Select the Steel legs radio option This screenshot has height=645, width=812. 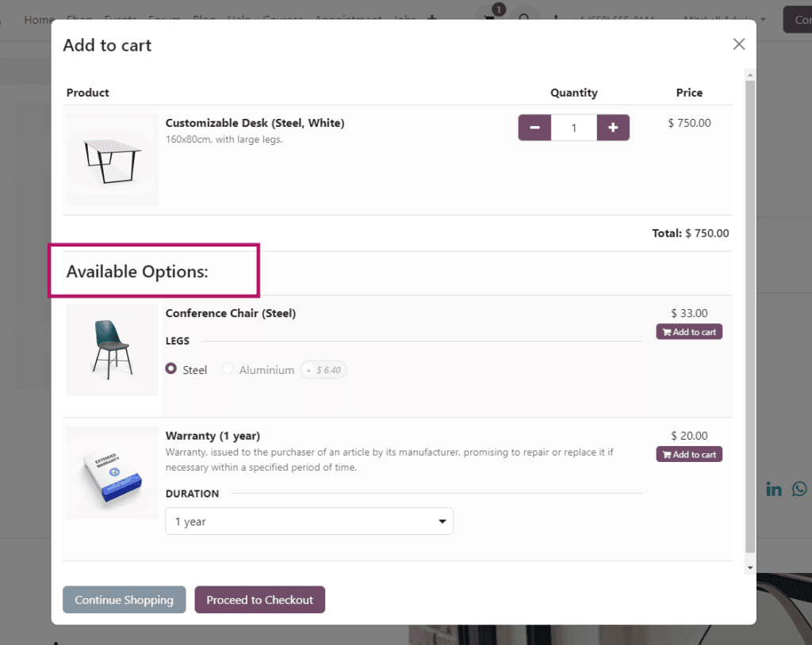pos(171,369)
